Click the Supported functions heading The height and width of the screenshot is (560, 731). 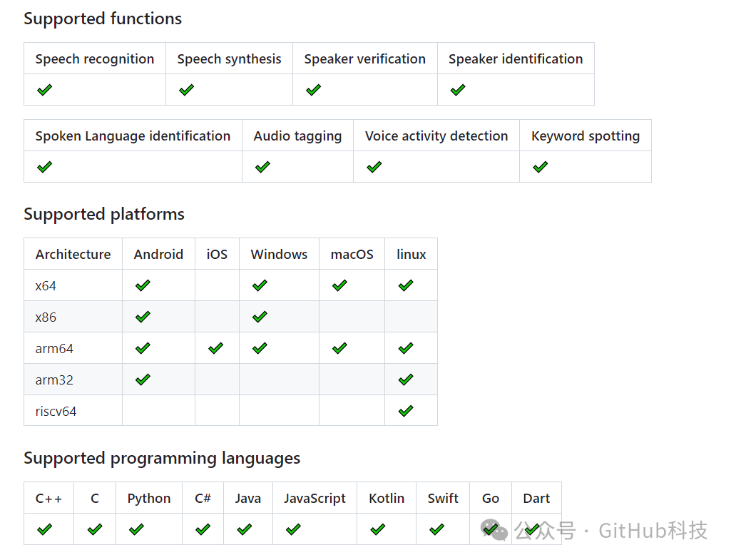(103, 19)
